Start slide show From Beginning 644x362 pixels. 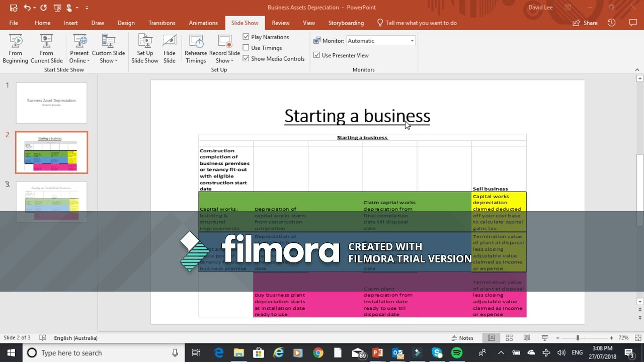point(15,49)
